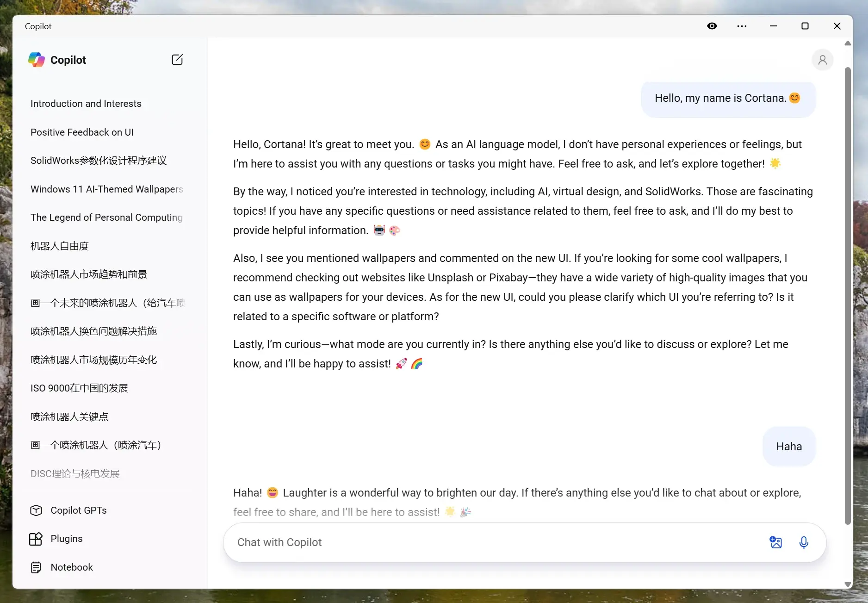Open the three-dots more options menu
The width and height of the screenshot is (868, 603).
pos(742,26)
